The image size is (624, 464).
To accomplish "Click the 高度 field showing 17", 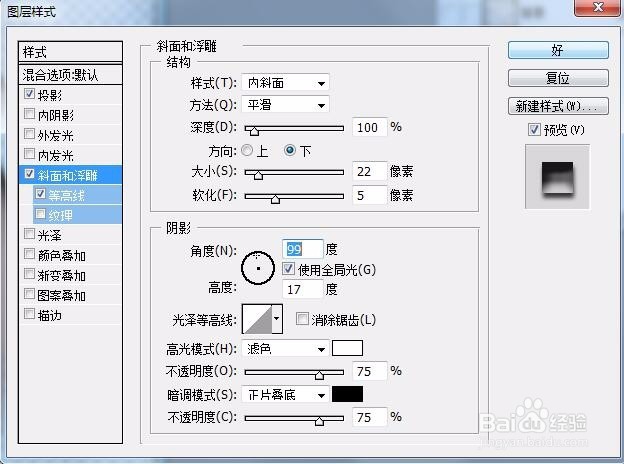I will [302, 289].
